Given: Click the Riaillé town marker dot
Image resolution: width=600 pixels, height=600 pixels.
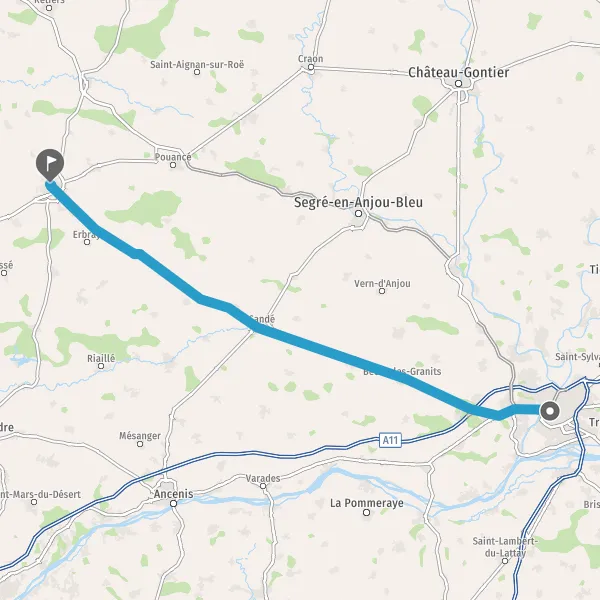Looking at the screenshot, I should click(x=101, y=366).
